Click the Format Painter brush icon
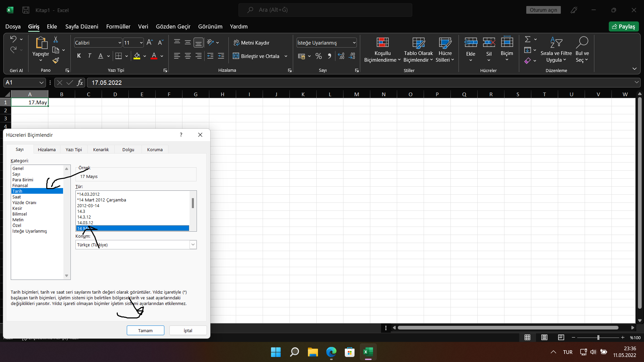 56,60
